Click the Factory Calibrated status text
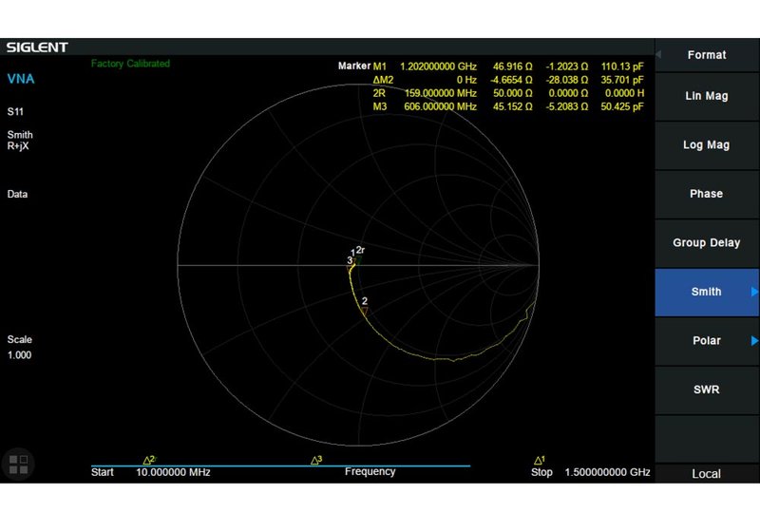 [x=130, y=64]
